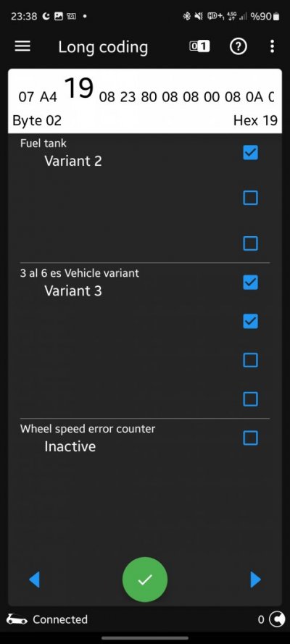
Task: Uncheck the first Vehicle variant checkbox
Action: click(251, 283)
